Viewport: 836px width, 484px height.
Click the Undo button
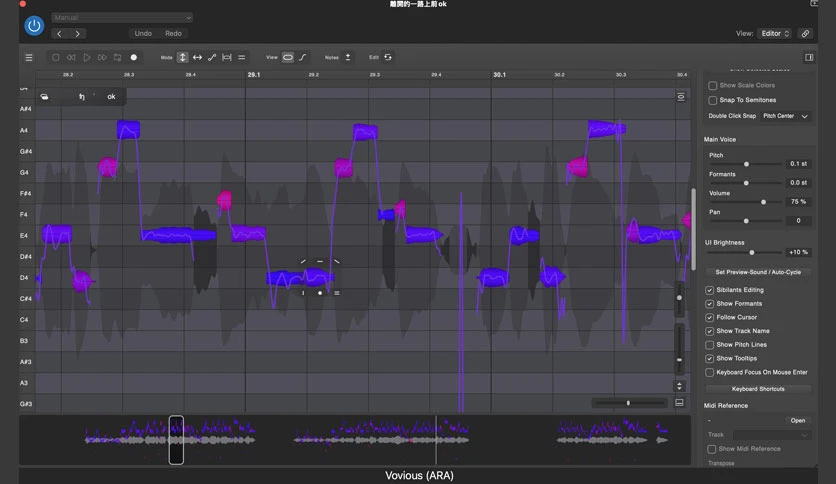143,34
